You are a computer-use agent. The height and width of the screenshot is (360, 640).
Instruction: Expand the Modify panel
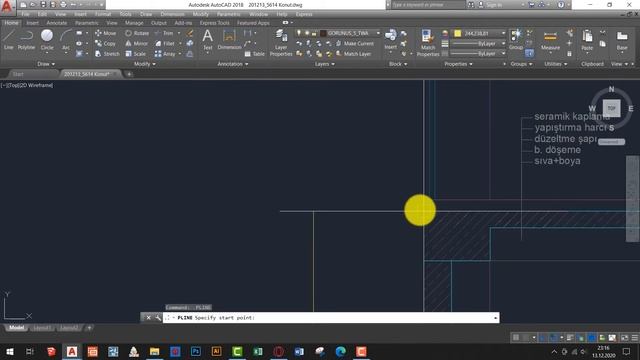(145, 64)
